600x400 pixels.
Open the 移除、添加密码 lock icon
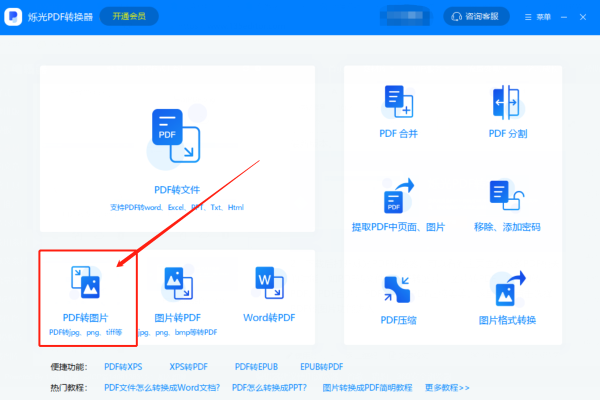[x=507, y=195]
